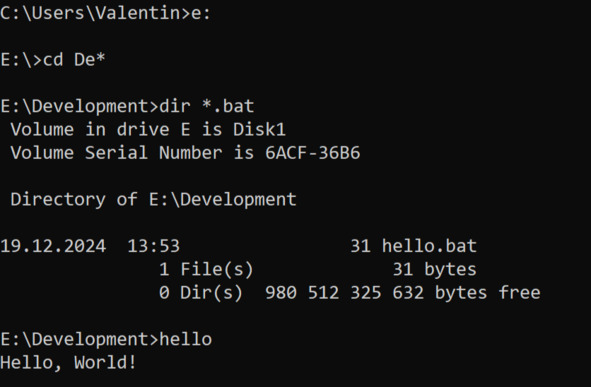Click the 'Directory of E:\Development' line
Screen dimensions: 591x387
click(x=153, y=200)
